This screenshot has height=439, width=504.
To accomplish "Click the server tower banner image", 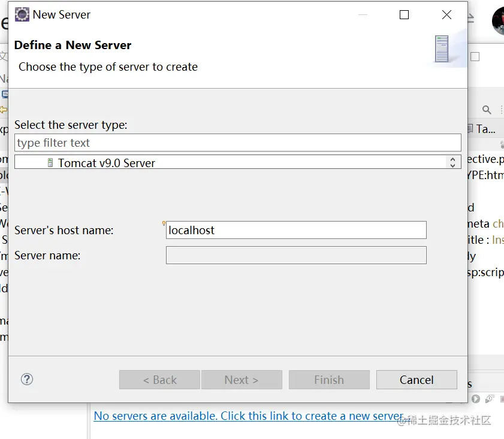I will [442, 49].
